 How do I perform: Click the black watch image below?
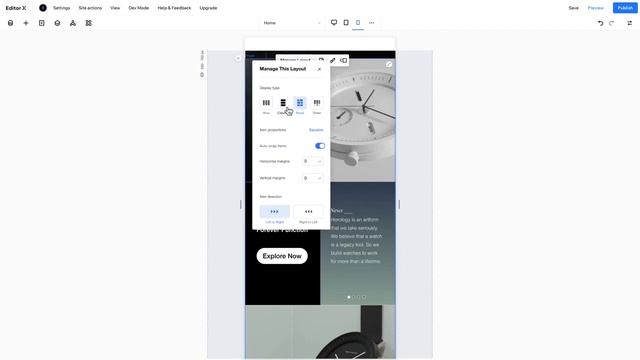point(320,331)
